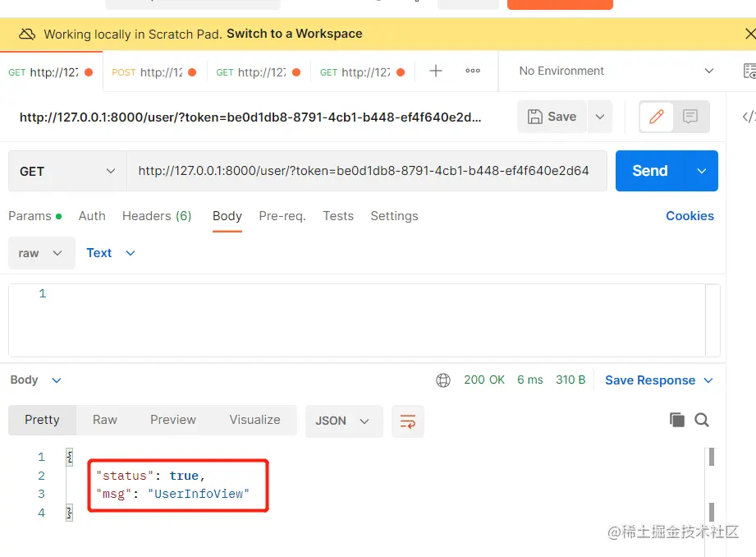756x557 pixels.
Task: Open the GET method dropdown
Action: pyautogui.click(x=67, y=172)
